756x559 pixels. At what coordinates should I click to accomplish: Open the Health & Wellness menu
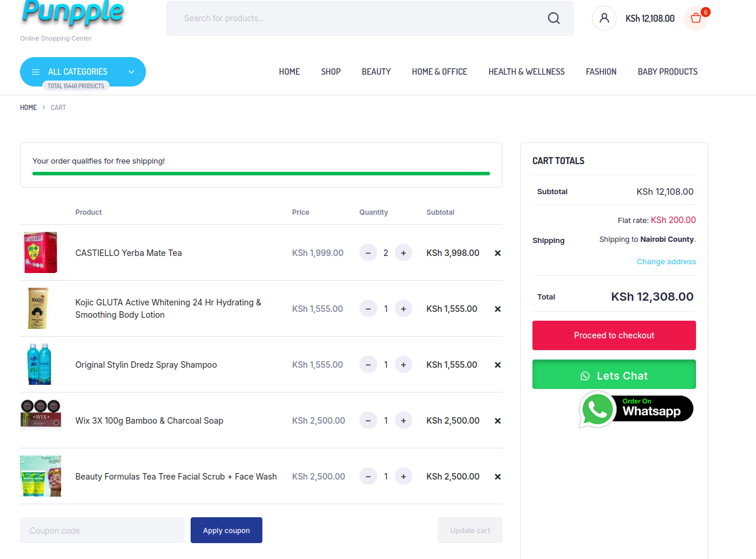(527, 72)
